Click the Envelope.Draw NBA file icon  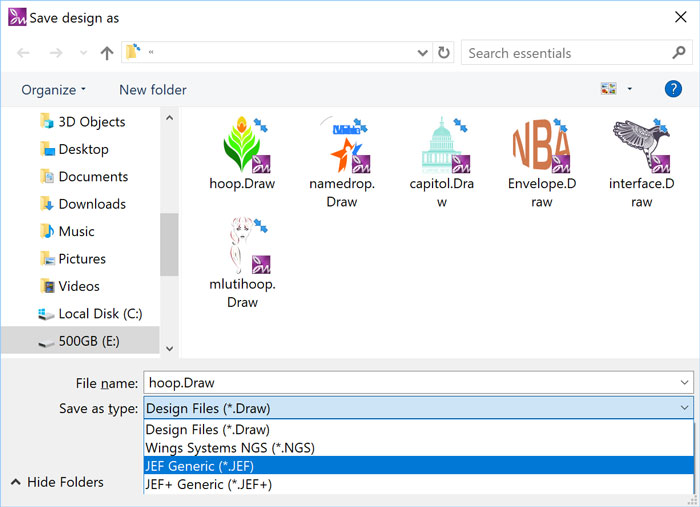[541, 147]
